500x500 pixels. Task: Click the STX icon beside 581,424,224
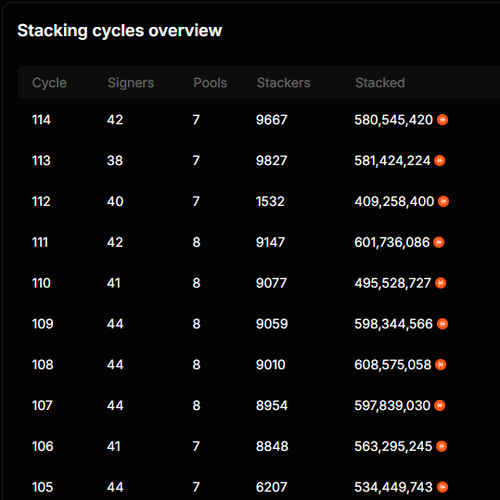pyautogui.click(x=440, y=161)
